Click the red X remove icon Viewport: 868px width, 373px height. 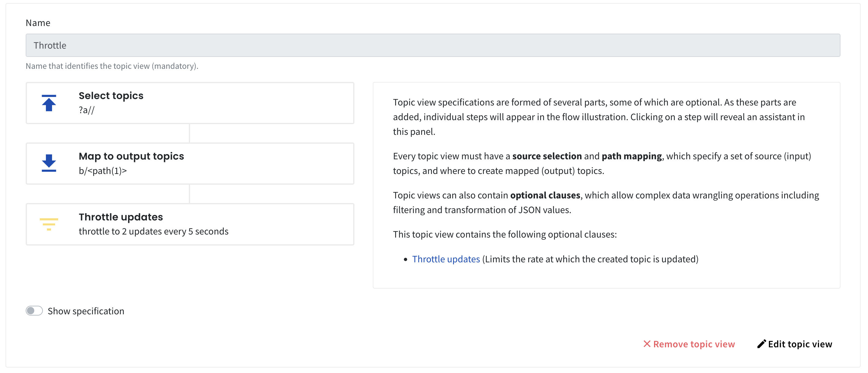pos(647,344)
